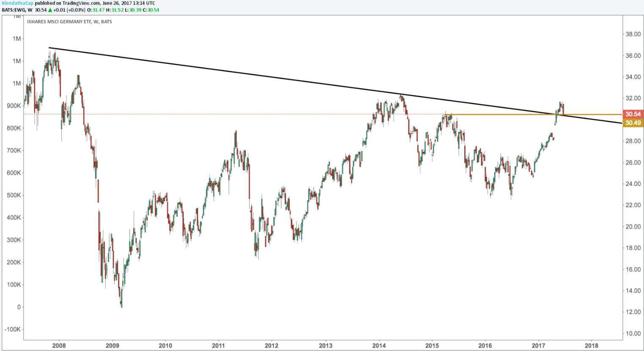Image resolution: width=644 pixels, height=351 pixels.
Task: Click the 0 volume axis label
Action: click(19, 307)
